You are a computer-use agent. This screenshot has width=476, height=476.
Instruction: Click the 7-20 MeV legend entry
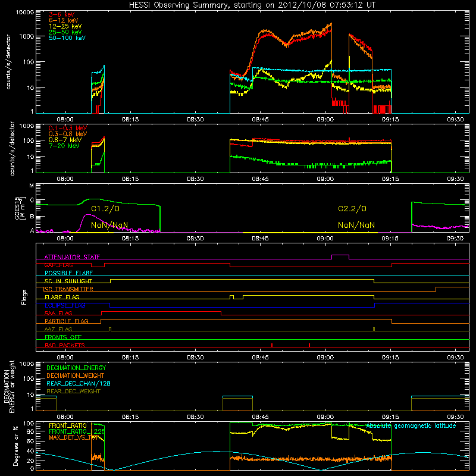[64, 146]
